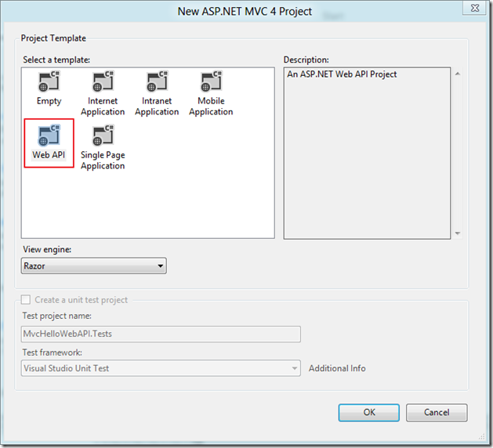493x448 pixels.
Task: Select the Empty project template icon
Action: pyautogui.click(x=49, y=81)
